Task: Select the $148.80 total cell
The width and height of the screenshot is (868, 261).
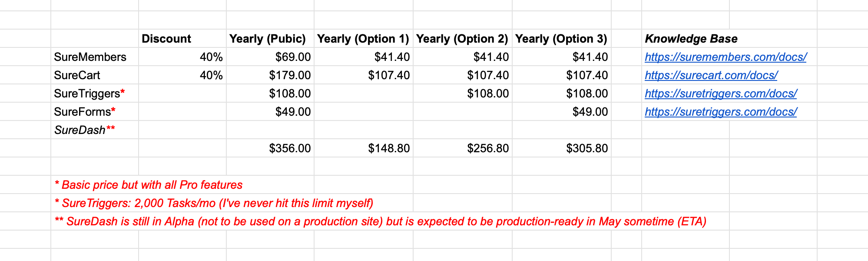Action: [389, 148]
